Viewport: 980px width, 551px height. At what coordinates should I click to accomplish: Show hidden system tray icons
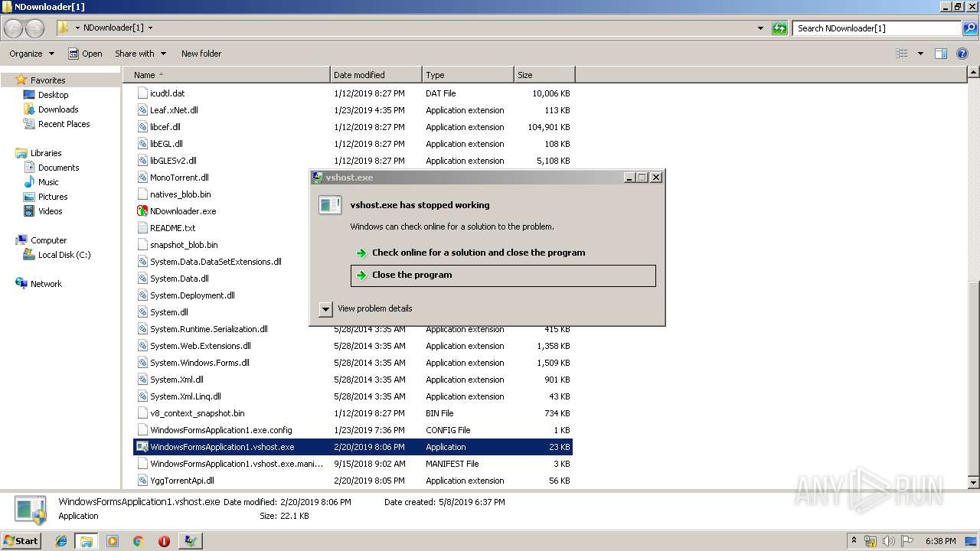pyautogui.click(x=854, y=541)
